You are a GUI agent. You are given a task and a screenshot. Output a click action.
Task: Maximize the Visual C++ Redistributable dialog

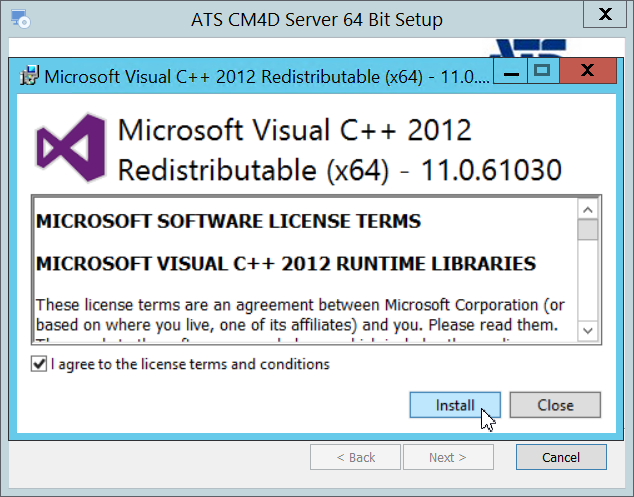pyautogui.click(x=542, y=72)
